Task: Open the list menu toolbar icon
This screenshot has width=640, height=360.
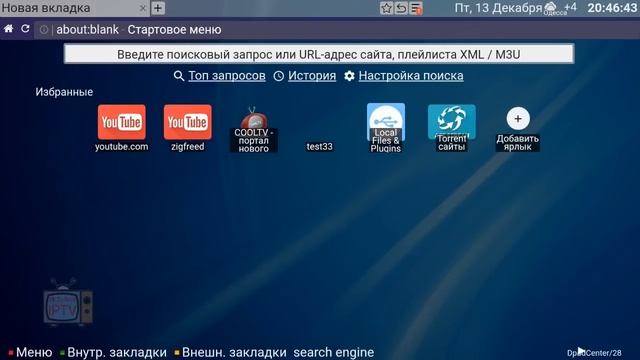Action: [x=416, y=8]
